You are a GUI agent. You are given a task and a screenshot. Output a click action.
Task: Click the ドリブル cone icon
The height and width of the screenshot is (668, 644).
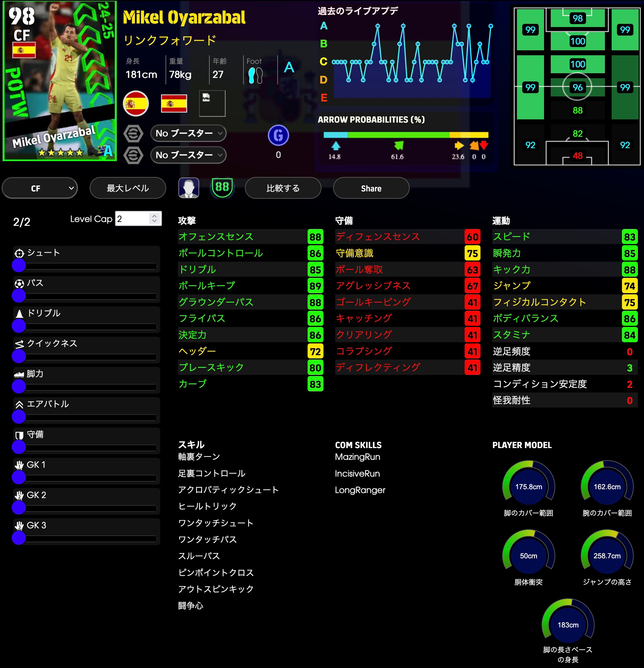19,314
